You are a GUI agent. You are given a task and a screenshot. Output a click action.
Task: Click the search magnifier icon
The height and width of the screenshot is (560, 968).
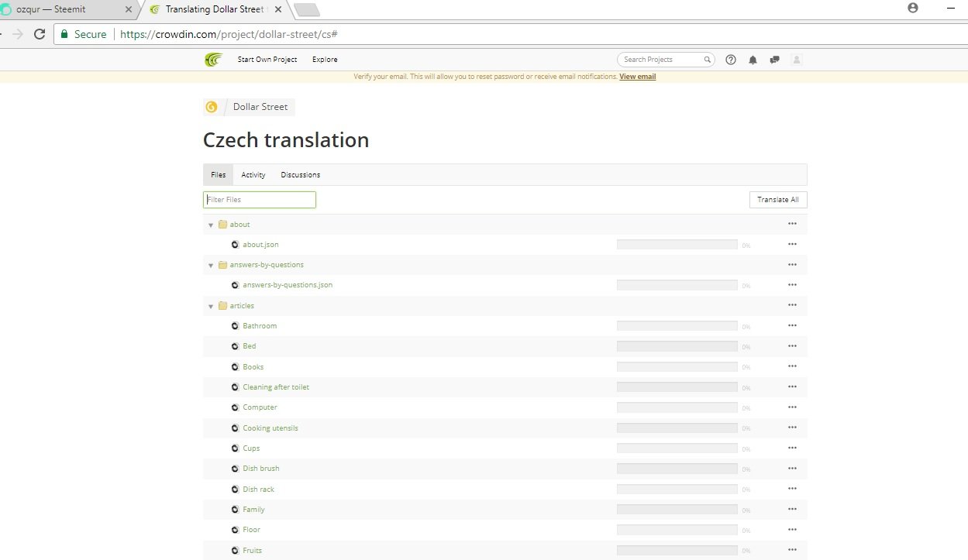(x=708, y=60)
